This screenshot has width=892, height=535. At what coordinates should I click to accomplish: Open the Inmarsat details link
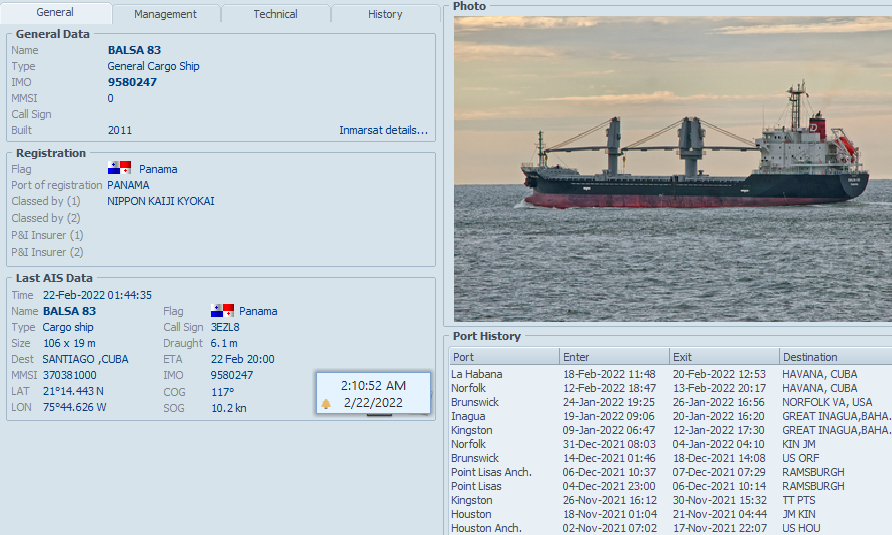[383, 130]
